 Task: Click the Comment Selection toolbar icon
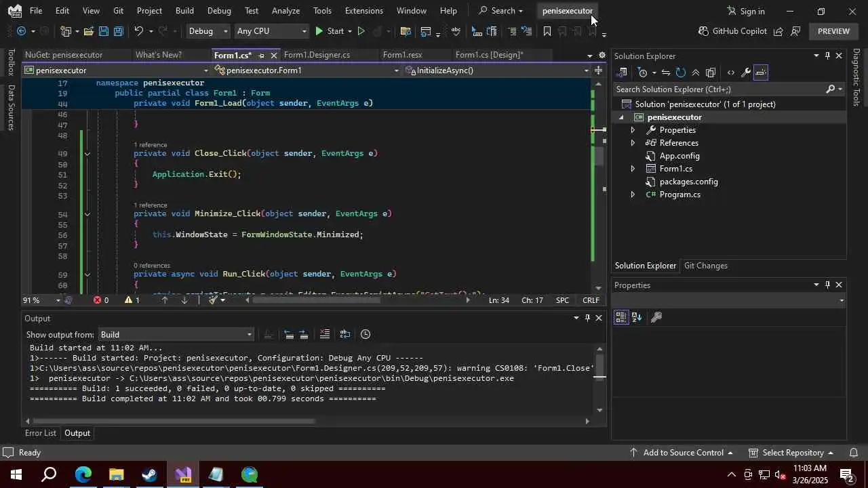pyautogui.click(x=512, y=31)
